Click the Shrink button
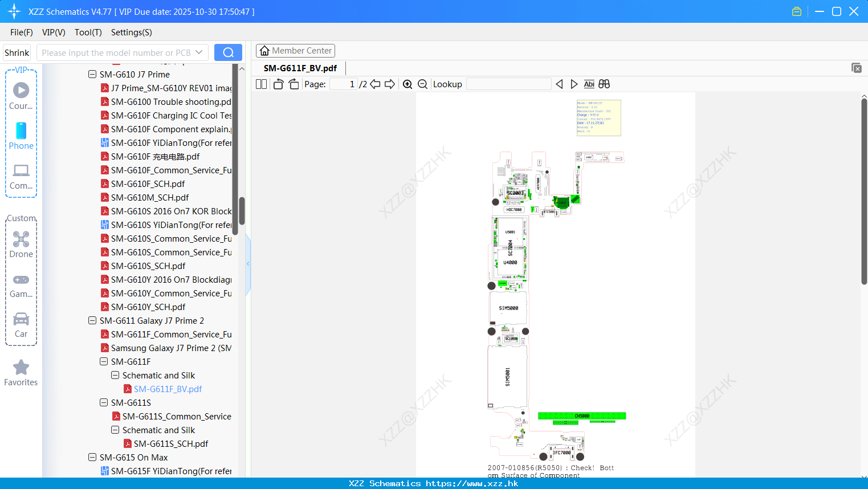This screenshot has width=868, height=489. coord(17,52)
